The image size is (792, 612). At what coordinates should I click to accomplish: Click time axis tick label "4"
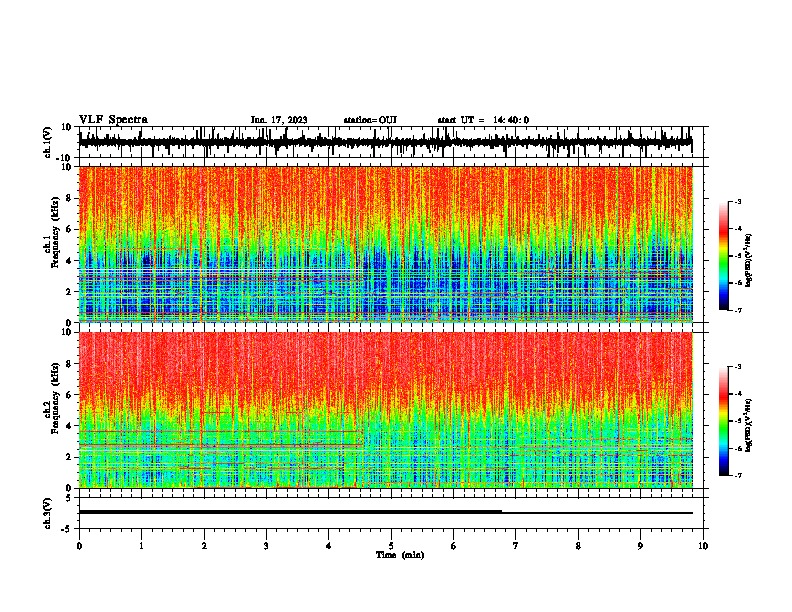(x=329, y=546)
